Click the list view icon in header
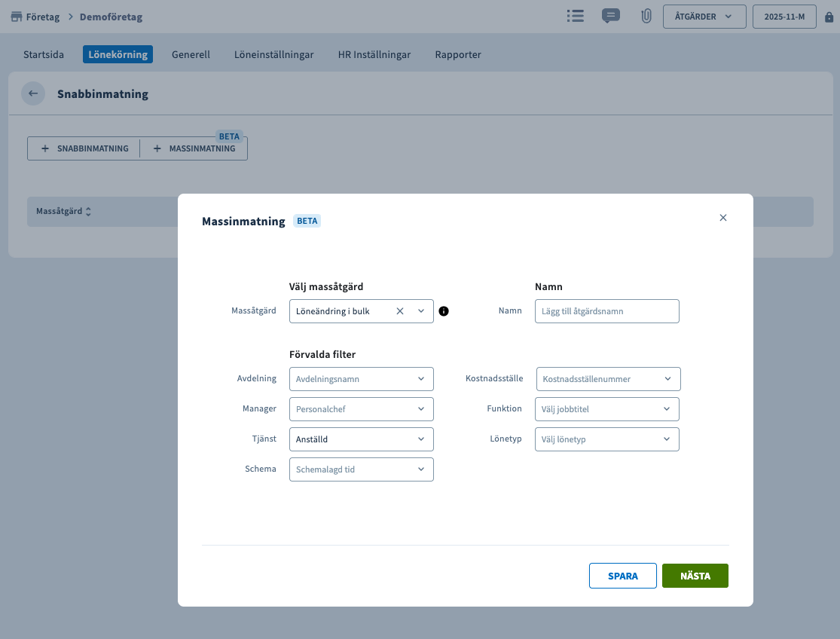840x639 pixels. [576, 16]
